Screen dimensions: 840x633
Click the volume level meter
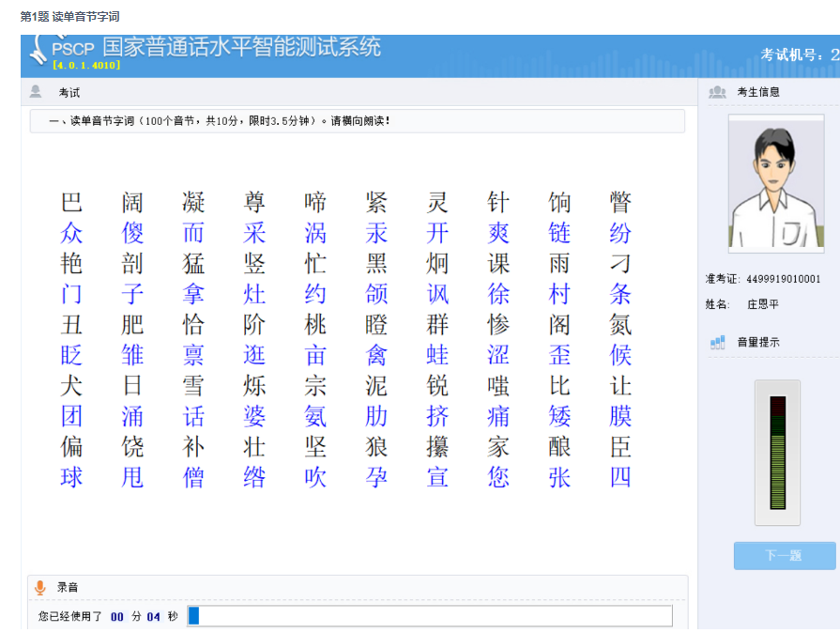point(777,453)
